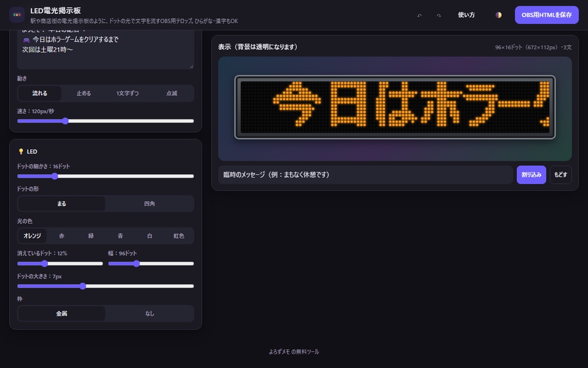
Task: Click the 割り込み button
Action: click(531, 175)
